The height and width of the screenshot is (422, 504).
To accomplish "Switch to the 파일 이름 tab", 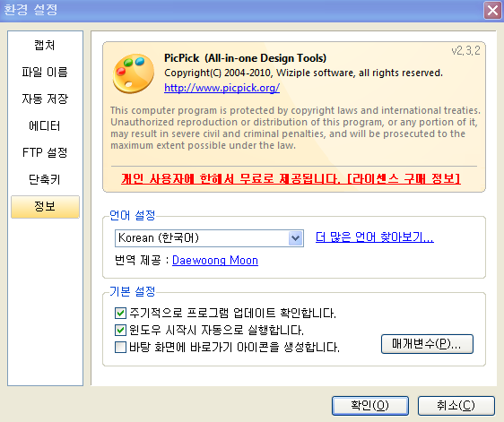I will (45, 72).
